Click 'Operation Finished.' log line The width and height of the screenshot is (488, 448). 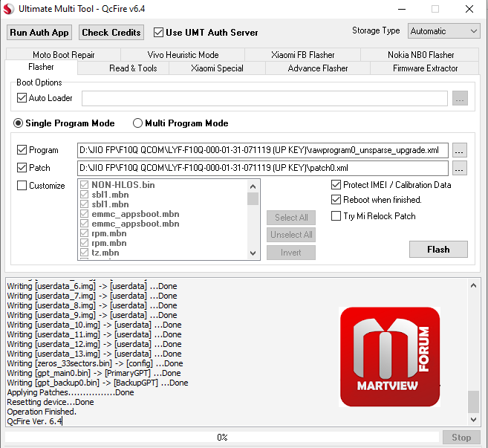tap(42, 412)
